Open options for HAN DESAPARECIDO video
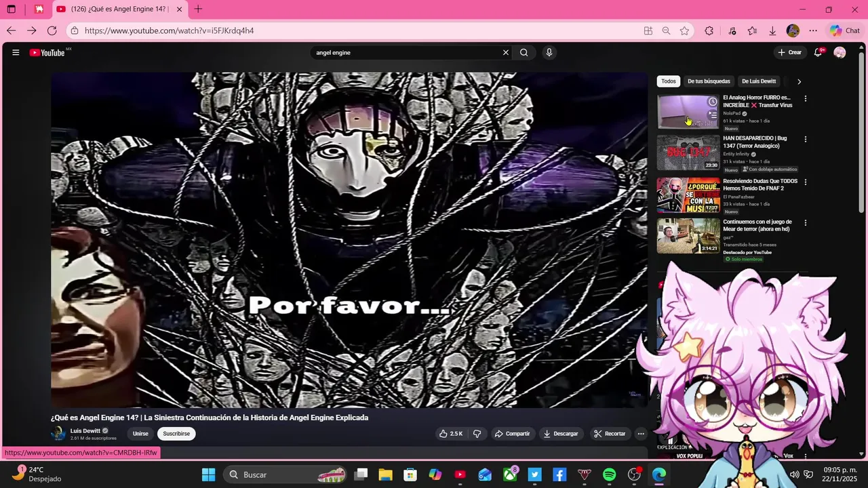868x488 pixels. (x=806, y=139)
